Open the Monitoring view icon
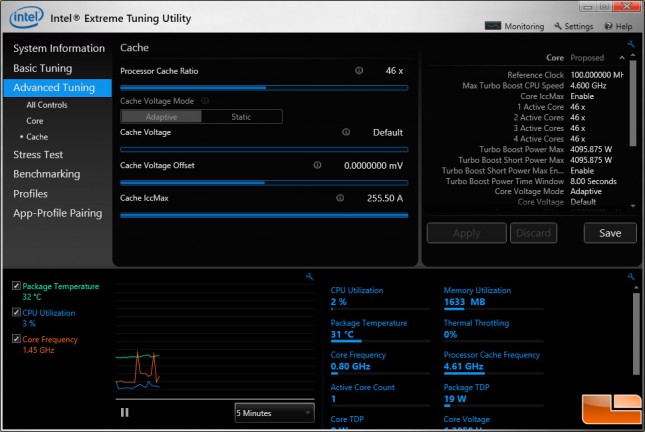This screenshot has height=432, width=645. pos(492,26)
